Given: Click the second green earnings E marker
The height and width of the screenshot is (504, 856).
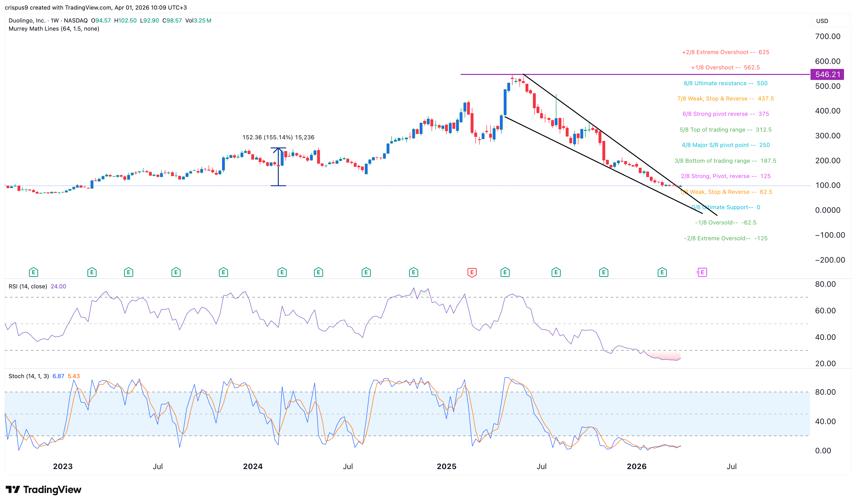Looking at the screenshot, I should click(x=92, y=272).
